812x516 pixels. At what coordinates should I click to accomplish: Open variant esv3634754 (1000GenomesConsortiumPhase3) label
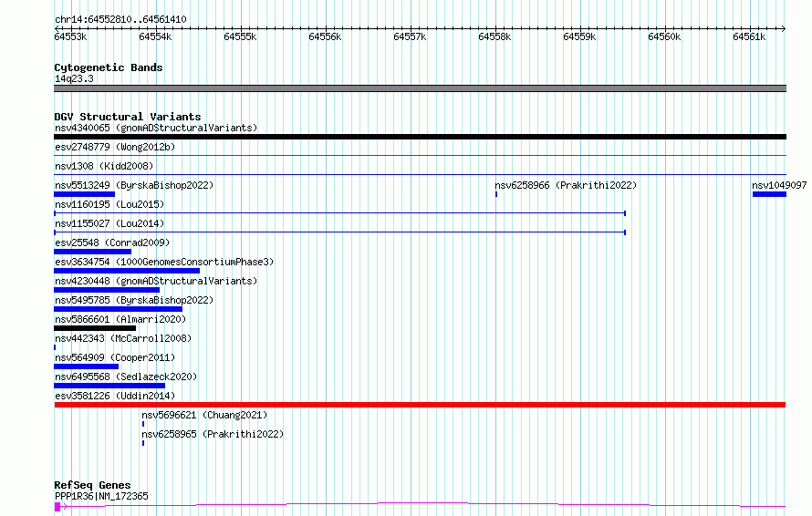click(164, 262)
